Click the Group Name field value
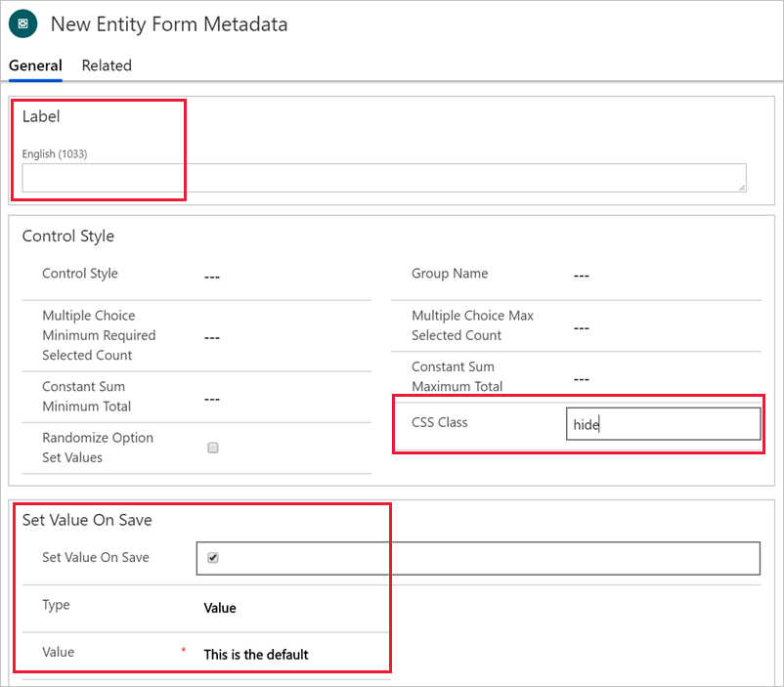Screen dimensions: 784x687 click(582, 276)
